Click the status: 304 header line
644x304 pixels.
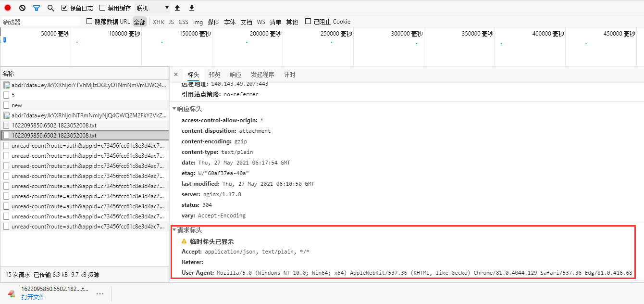197,205
